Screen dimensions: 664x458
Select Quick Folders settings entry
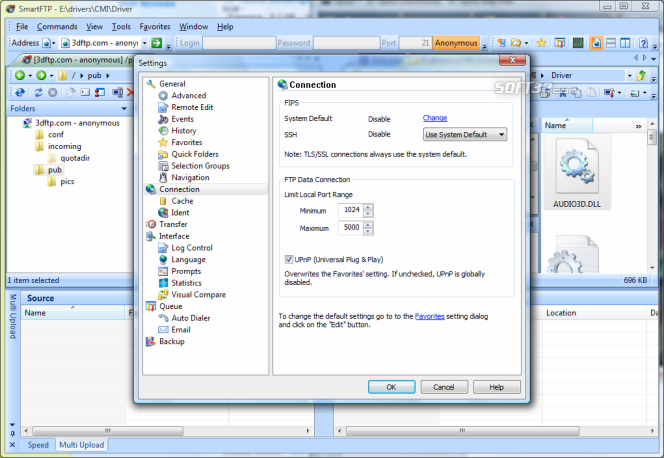point(195,154)
